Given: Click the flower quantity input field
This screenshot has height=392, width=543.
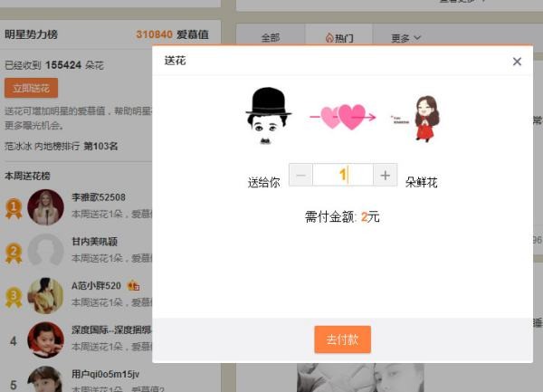Looking at the screenshot, I should tap(343, 176).
